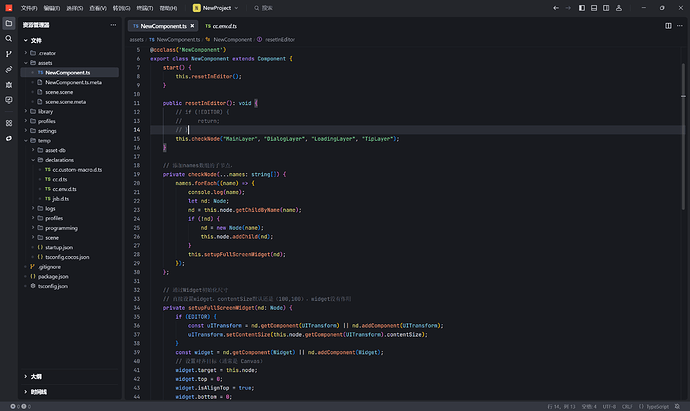
Task: Open the Source Control view
Action: 9,54
